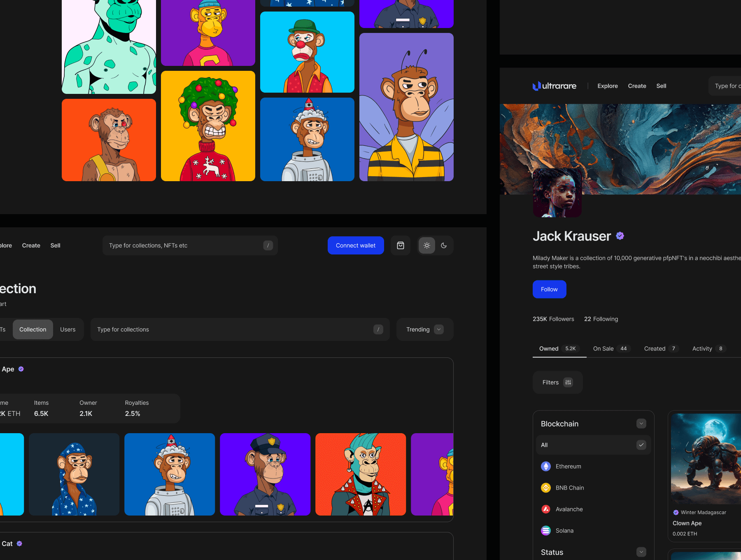Collapse the Blockchain filter section
Viewport: 741px width, 560px height.
641,424
